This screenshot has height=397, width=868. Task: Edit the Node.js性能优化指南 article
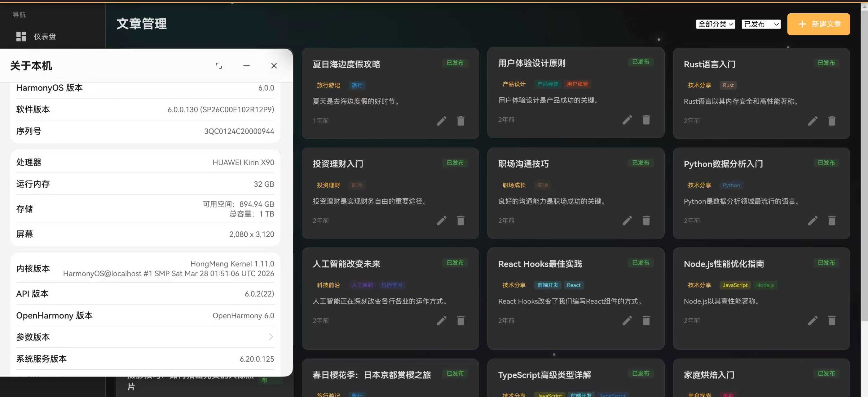[813, 320]
